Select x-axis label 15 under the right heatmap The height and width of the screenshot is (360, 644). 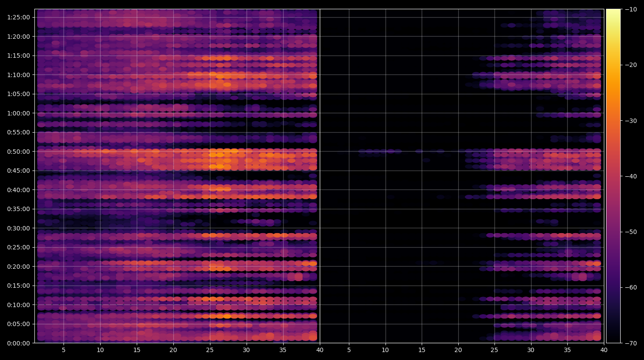point(422,350)
